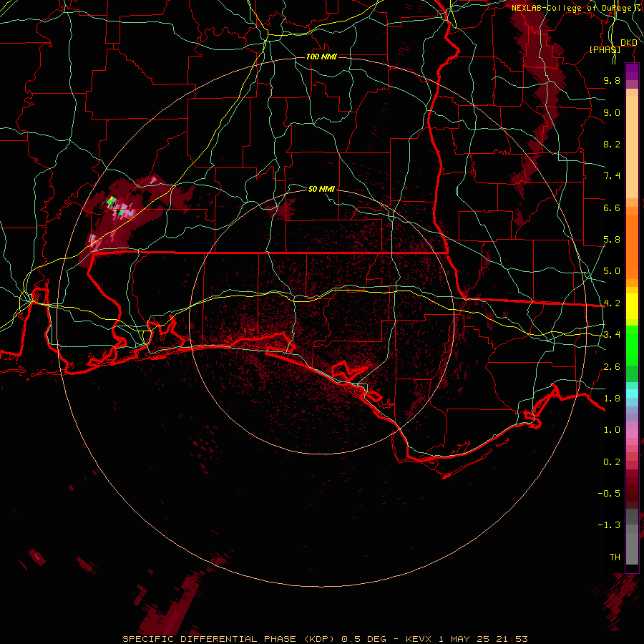Pick the yellow segment of the color bar
This screenshot has width=644, height=644.
click(x=632, y=306)
